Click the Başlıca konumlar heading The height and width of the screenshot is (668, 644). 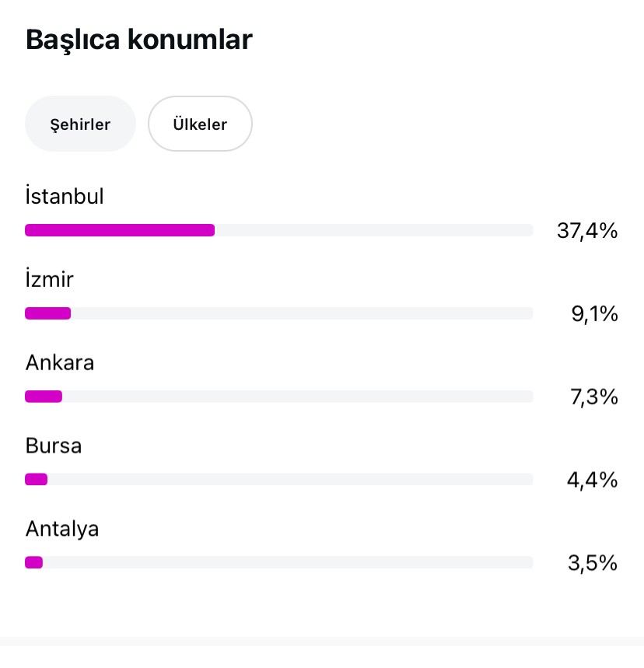click(139, 40)
